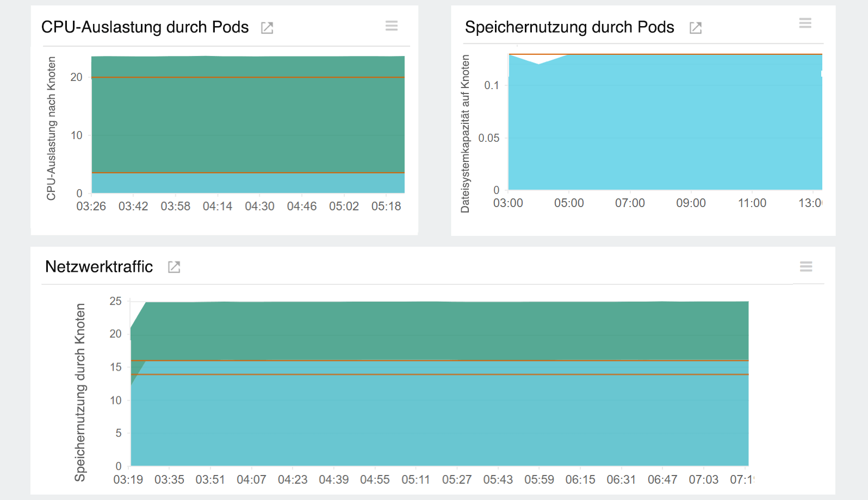This screenshot has width=868, height=500.
Task: Open the Netzwerktraffic chart hamburger menu
Action: (805, 267)
